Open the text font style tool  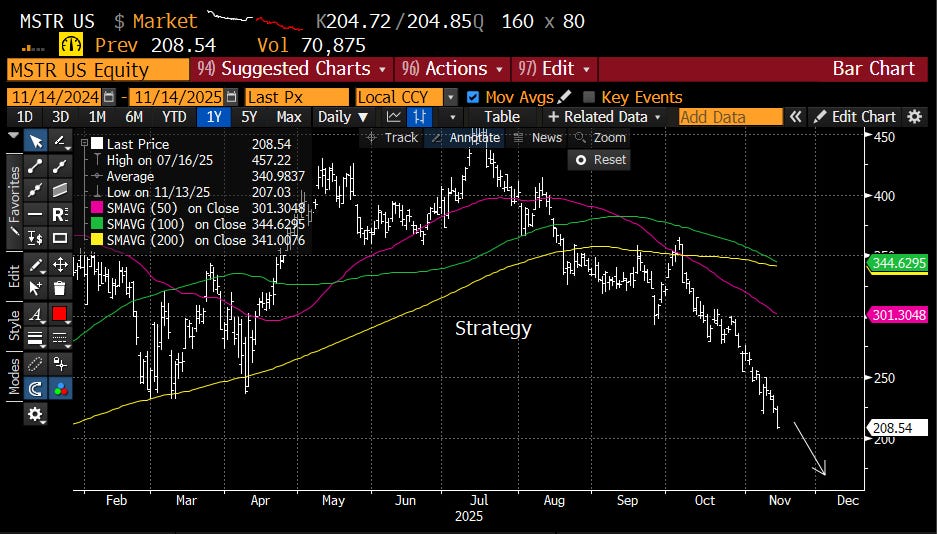tap(36, 314)
